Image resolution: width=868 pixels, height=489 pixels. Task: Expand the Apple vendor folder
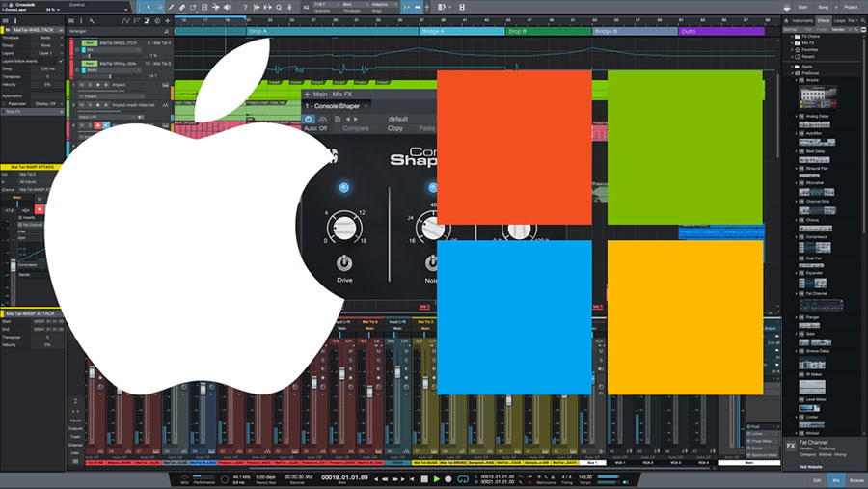click(792, 66)
